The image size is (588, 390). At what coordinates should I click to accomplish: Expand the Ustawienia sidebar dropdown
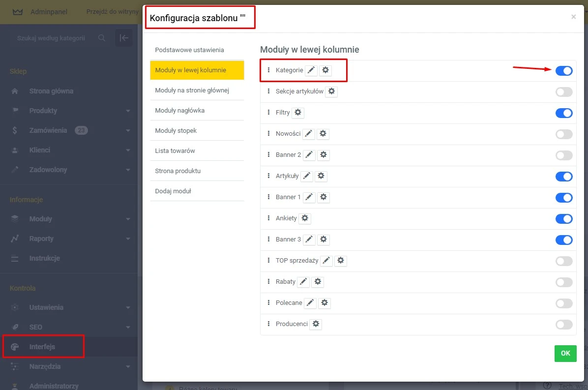click(128, 307)
